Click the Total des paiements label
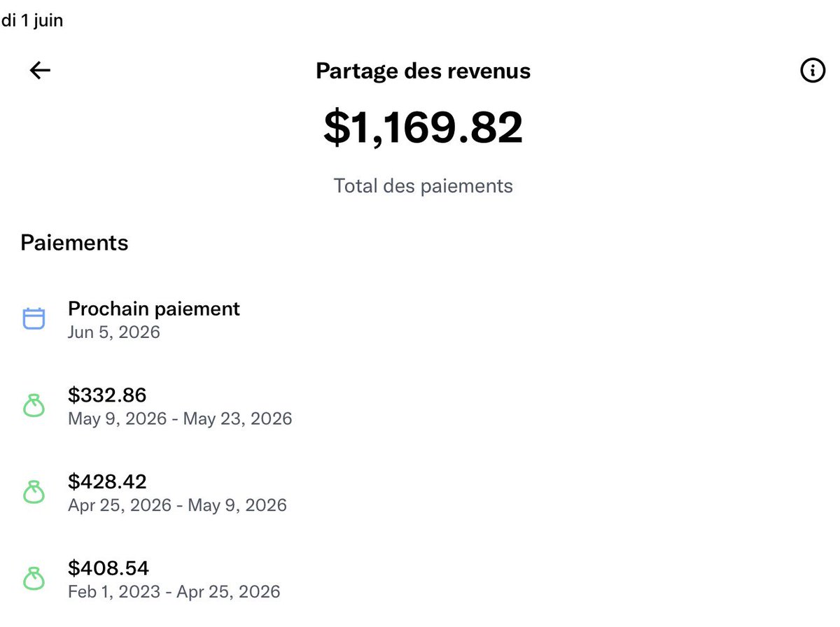840x627 pixels. tap(423, 186)
